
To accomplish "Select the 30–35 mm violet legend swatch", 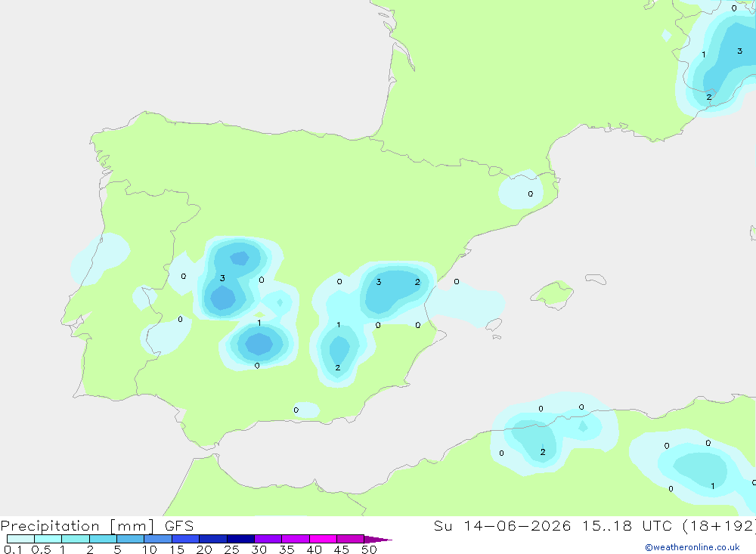I will point(268,539).
